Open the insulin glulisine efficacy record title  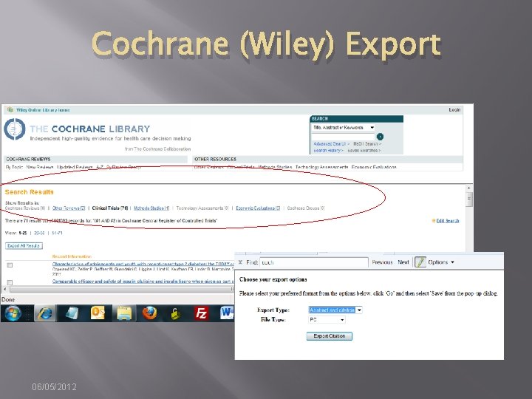pyautogui.click(x=143, y=282)
